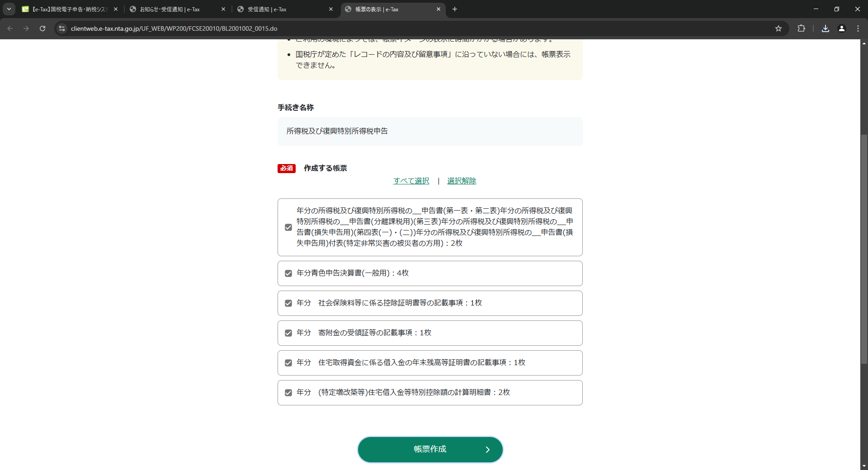This screenshot has height=470, width=868.
Task: Open the Downloads icon in toolbar
Action: tap(826, 28)
